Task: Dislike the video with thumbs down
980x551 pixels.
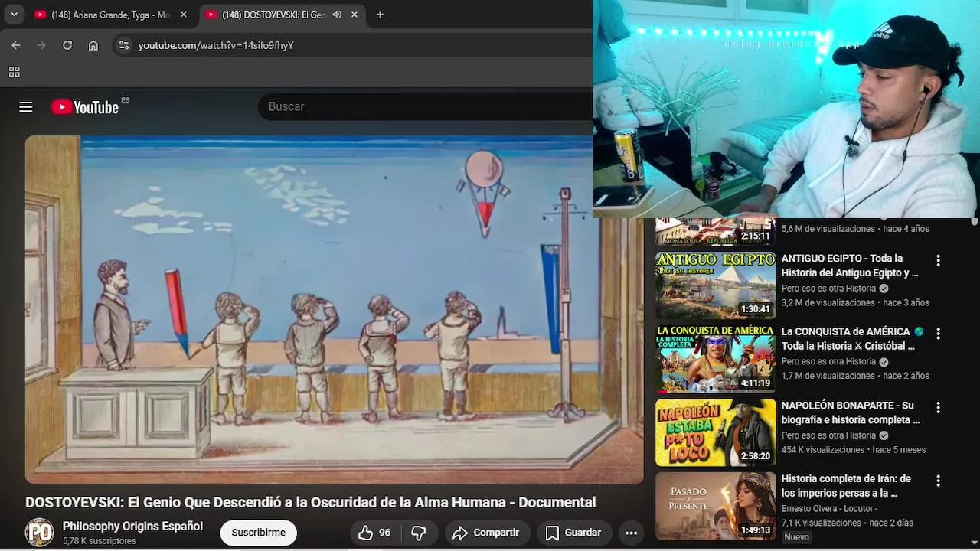Action: click(419, 533)
